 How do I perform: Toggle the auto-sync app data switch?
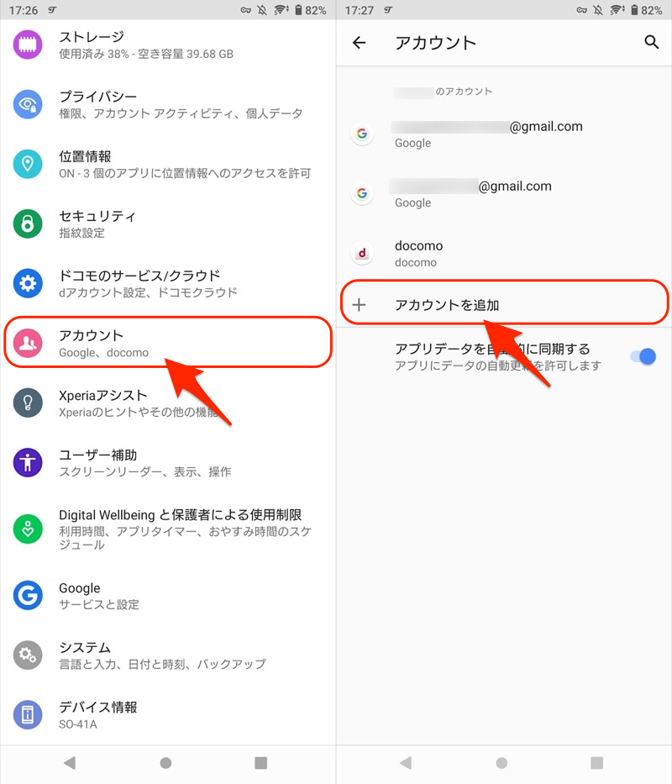(x=643, y=356)
